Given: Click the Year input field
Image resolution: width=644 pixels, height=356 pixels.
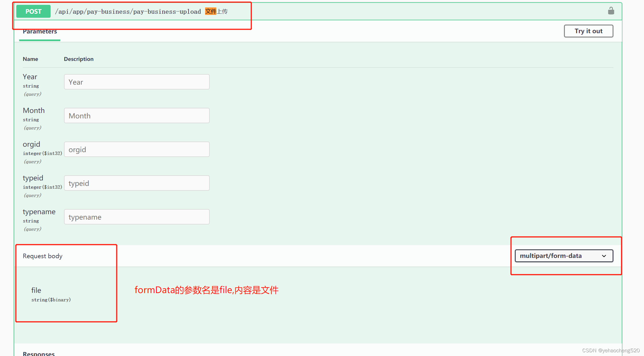Looking at the screenshot, I should 137,82.
